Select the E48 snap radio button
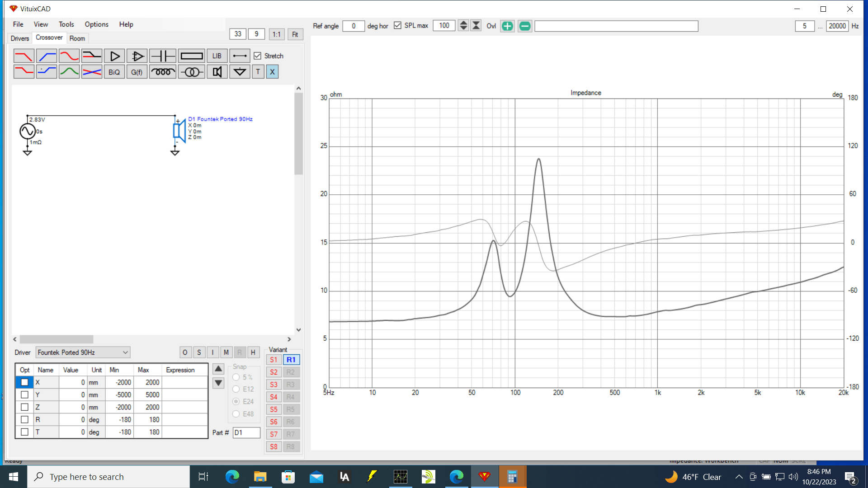868x488 pixels. click(236, 414)
